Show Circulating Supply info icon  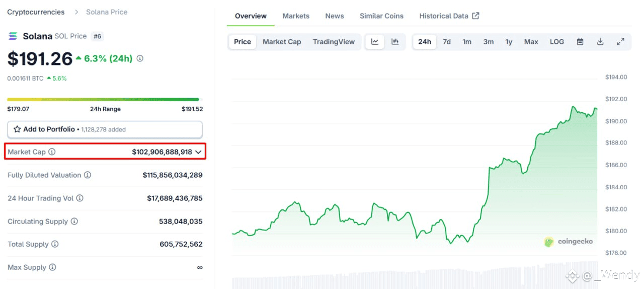[x=74, y=222]
